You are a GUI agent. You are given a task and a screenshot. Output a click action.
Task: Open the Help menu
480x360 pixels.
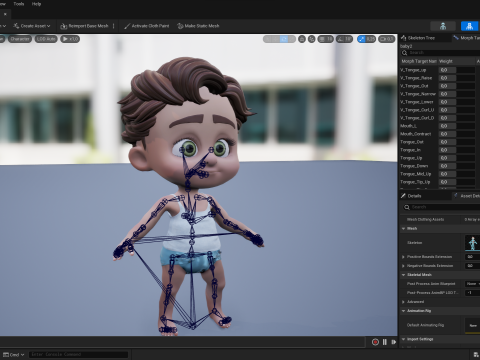[x=36, y=4]
